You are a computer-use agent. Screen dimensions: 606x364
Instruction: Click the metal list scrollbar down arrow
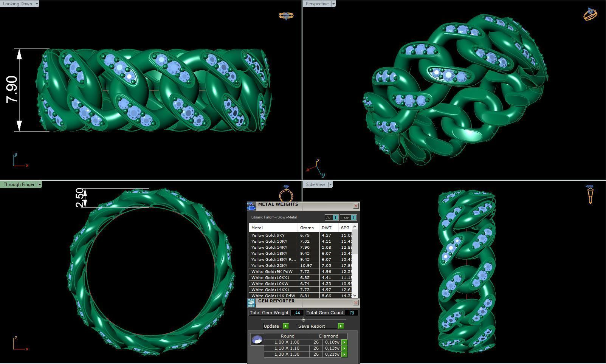coord(355,296)
